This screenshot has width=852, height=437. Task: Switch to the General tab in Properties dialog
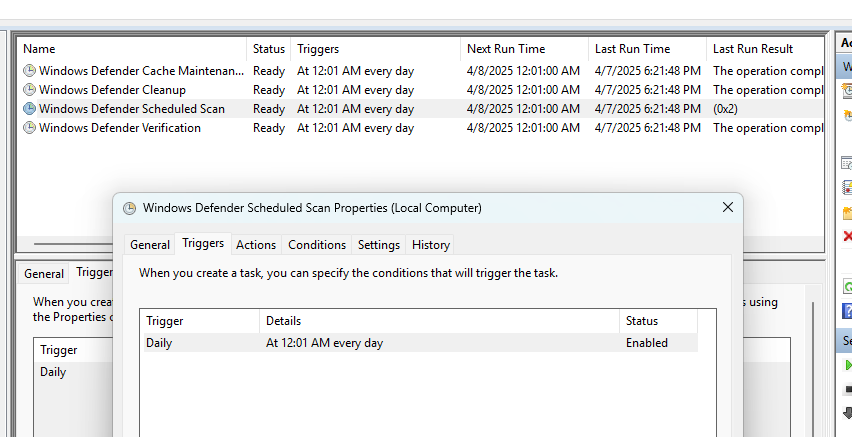pyautogui.click(x=149, y=245)
